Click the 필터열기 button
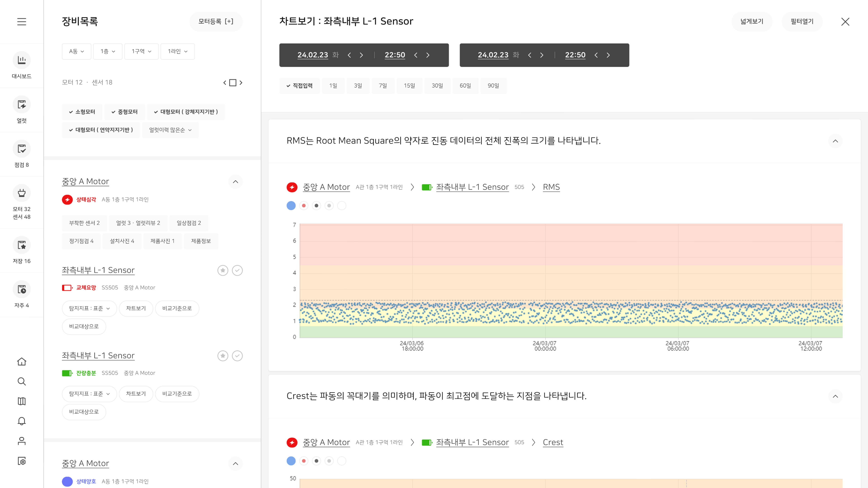The width and height of the screenshot is (868, 488). click(802, 21)
